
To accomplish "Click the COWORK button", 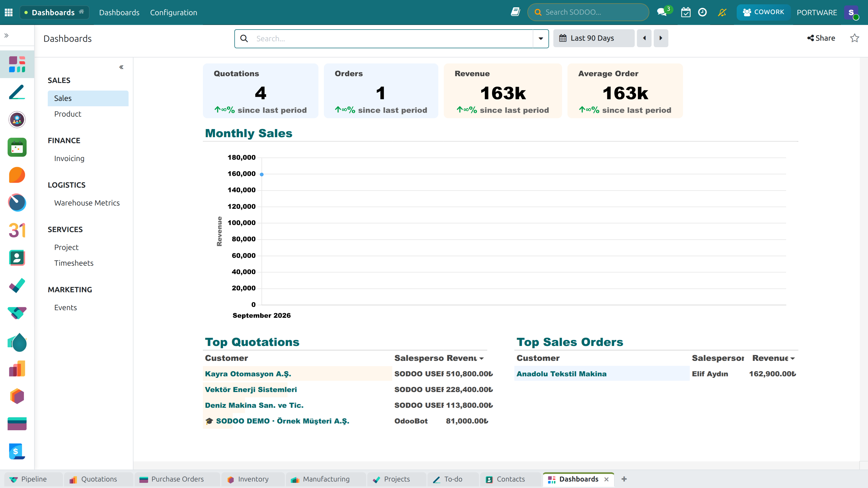I will coord(763,12).
